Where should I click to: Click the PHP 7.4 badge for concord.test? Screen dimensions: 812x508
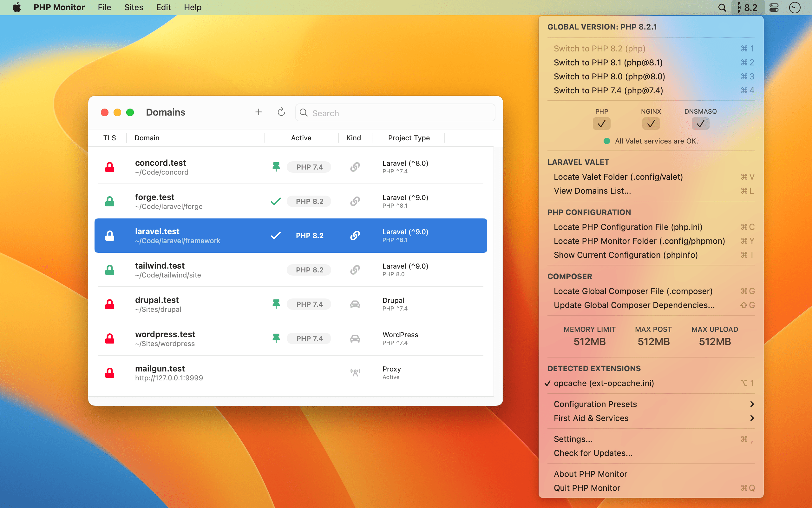tap(309, 167)
